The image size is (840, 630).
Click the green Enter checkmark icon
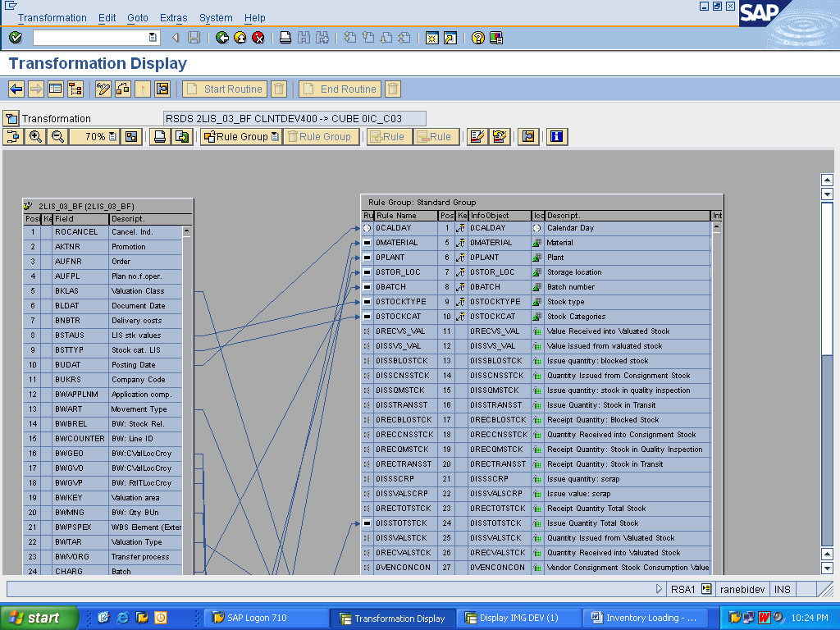click(16, 38)
